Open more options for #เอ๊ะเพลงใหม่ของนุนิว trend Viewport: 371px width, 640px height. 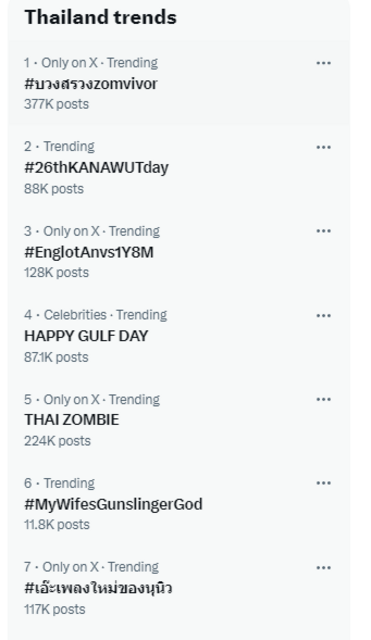coord(323,568)
